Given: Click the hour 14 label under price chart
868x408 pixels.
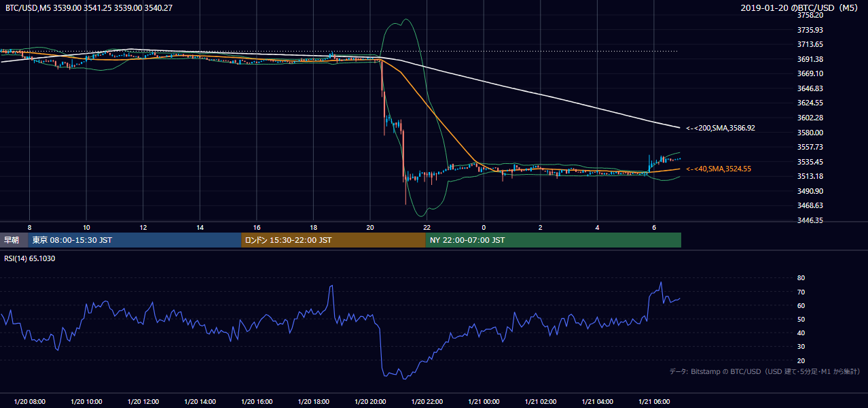Looking at the screenshot, I should coord(200,227).
